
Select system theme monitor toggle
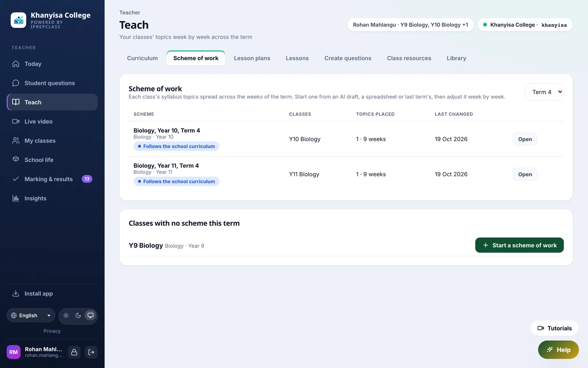90,315
